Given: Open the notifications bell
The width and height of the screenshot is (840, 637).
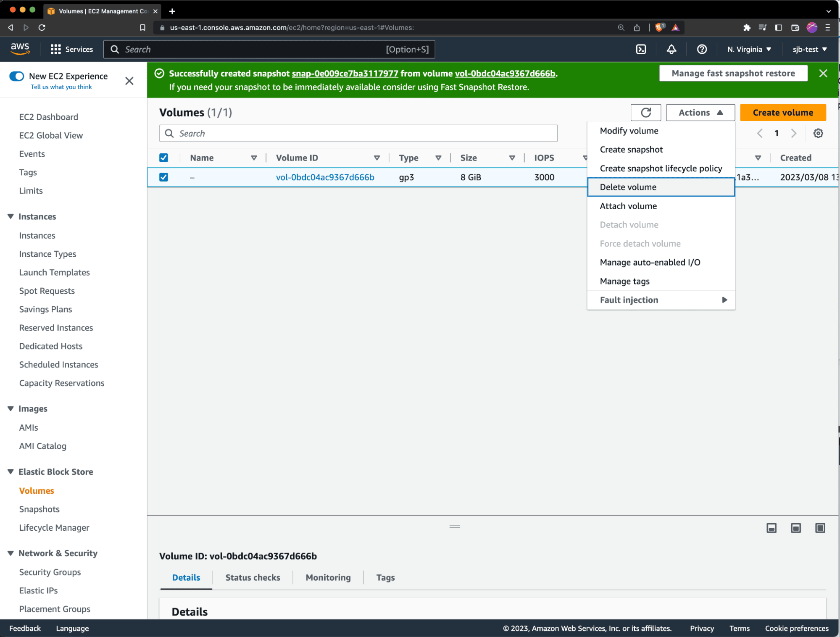Looking at the screenshot, I should click(x=671, y=50).
